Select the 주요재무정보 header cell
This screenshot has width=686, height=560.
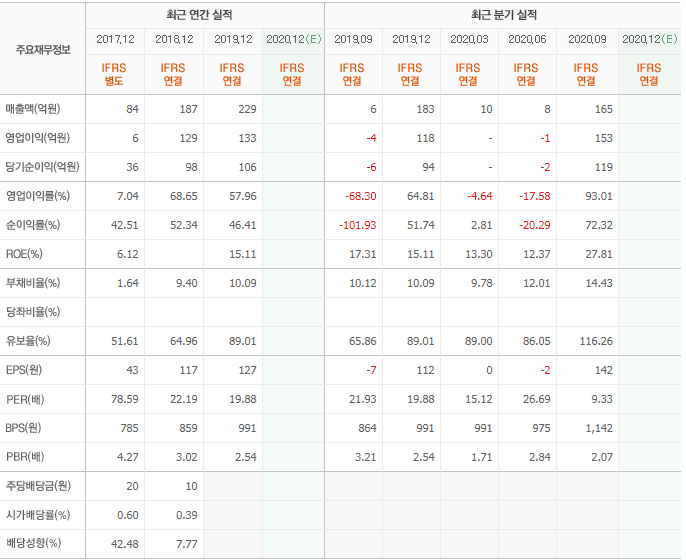click(x=43, y=49)
